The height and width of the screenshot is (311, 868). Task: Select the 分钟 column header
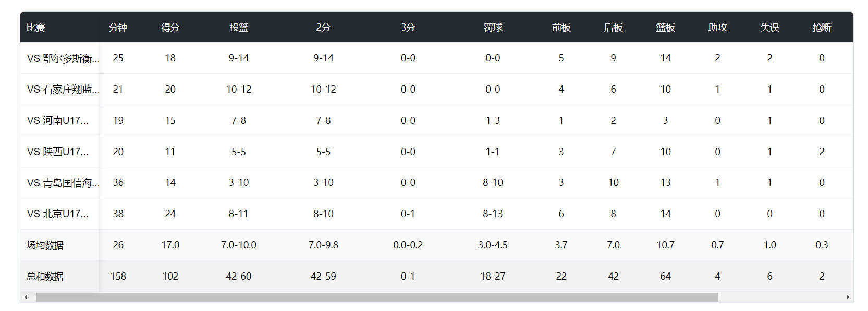click(x=118, y=28)
